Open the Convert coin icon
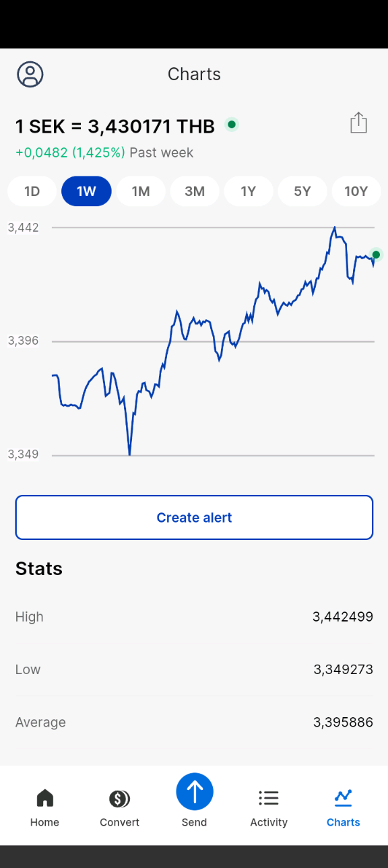 [119, 799]
